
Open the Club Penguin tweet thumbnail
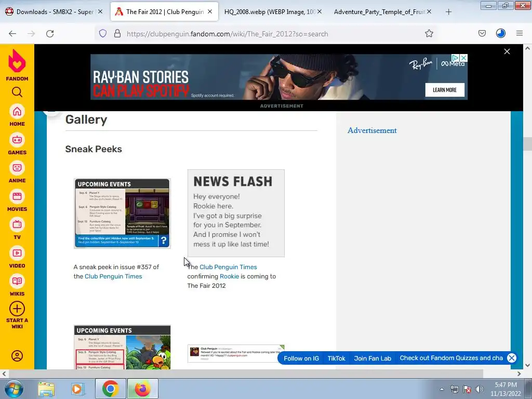tap(236, 353)
